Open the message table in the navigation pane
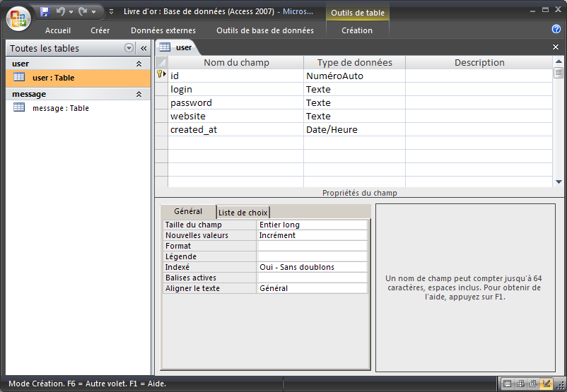567x392 pixels. [x=60, y=108]
